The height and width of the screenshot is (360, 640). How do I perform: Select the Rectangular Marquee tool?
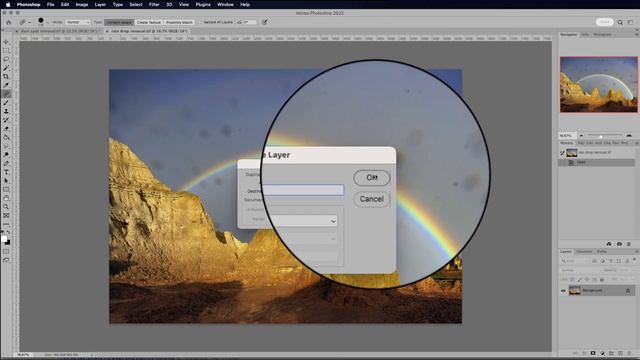(6, 51)
